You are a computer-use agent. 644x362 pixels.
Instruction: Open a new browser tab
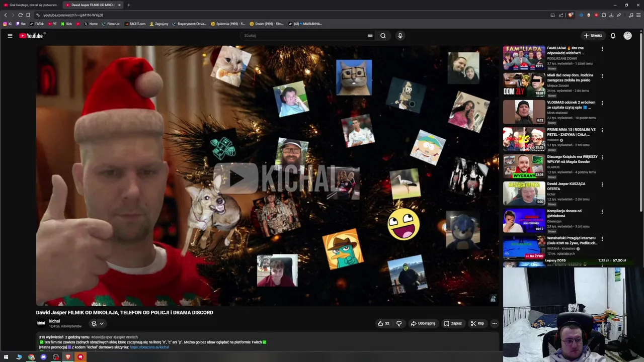click(128, 5)
